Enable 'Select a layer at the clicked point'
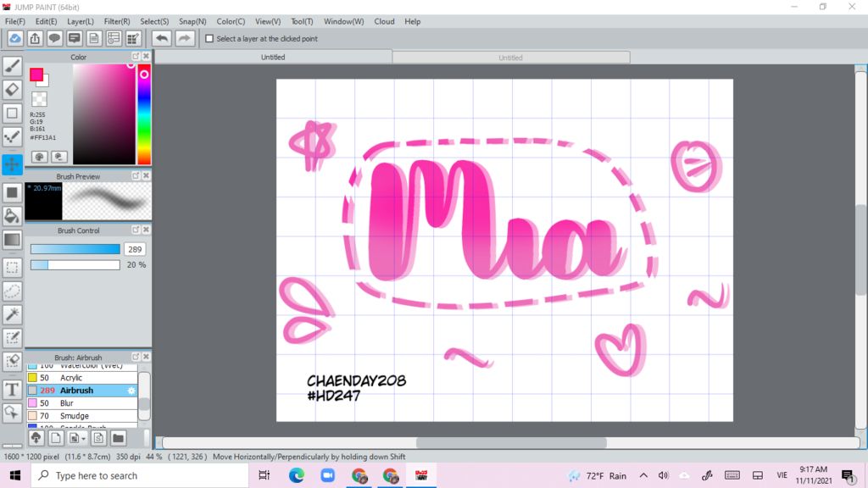This screenshot has width=868, height=488. click(209, 39)
